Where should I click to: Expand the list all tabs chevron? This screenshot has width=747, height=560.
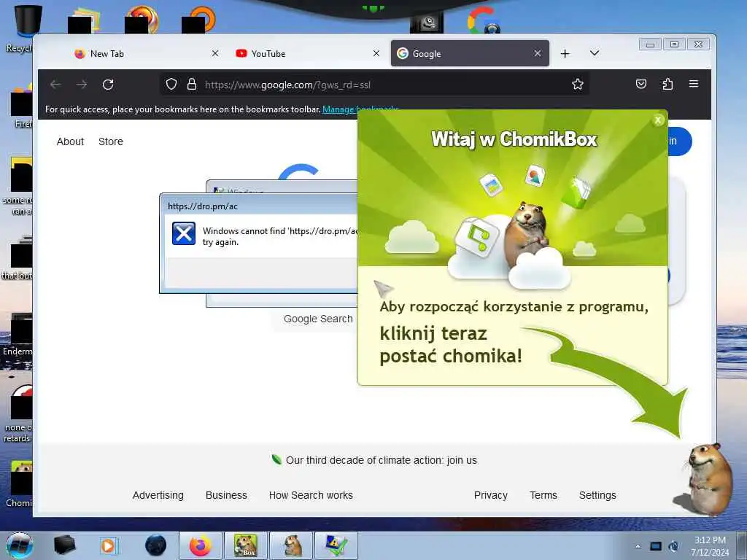594,53
